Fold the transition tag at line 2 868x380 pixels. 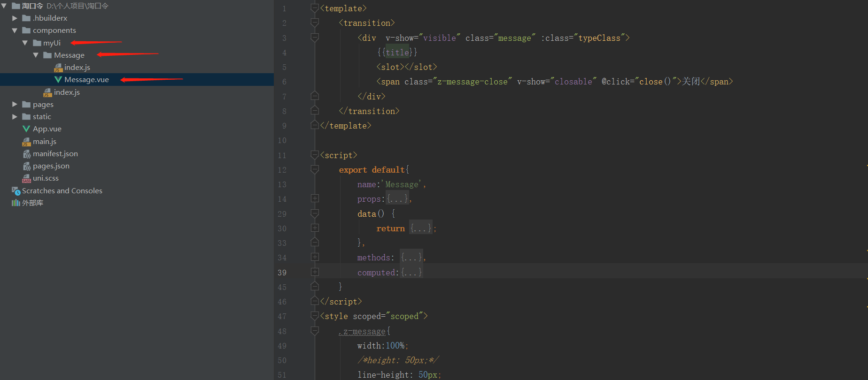[315, 23]
